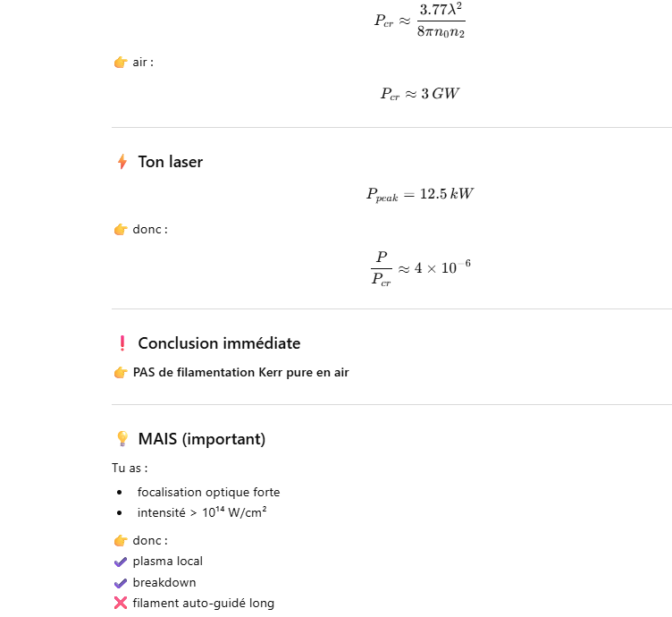Click the "P_cr ≈ 3 GW" equation
Screen dimensions: 672x617
click(419, 94)
